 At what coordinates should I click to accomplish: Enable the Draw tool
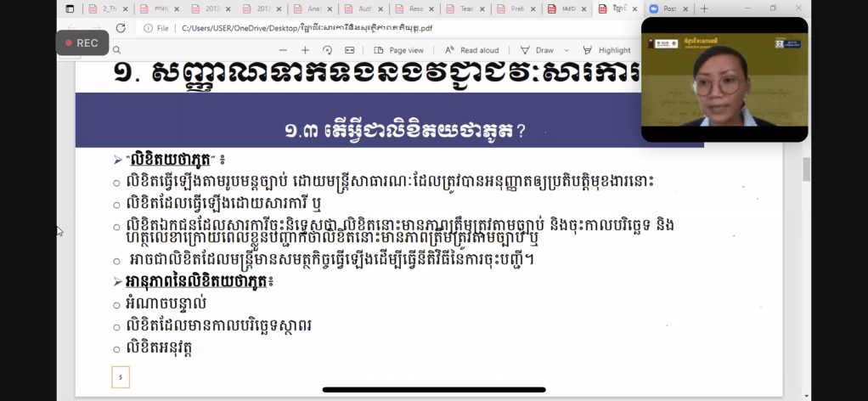coord(537,50)
